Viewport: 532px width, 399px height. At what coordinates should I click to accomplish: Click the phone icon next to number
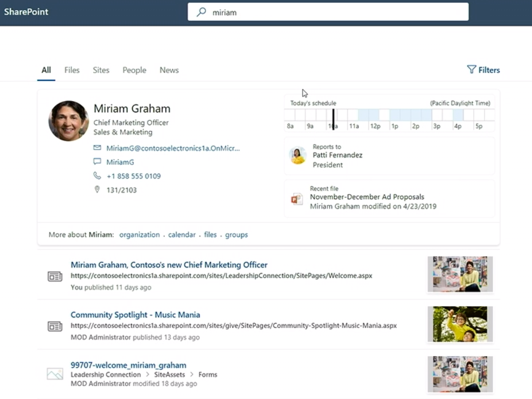[x=97, y=176]
